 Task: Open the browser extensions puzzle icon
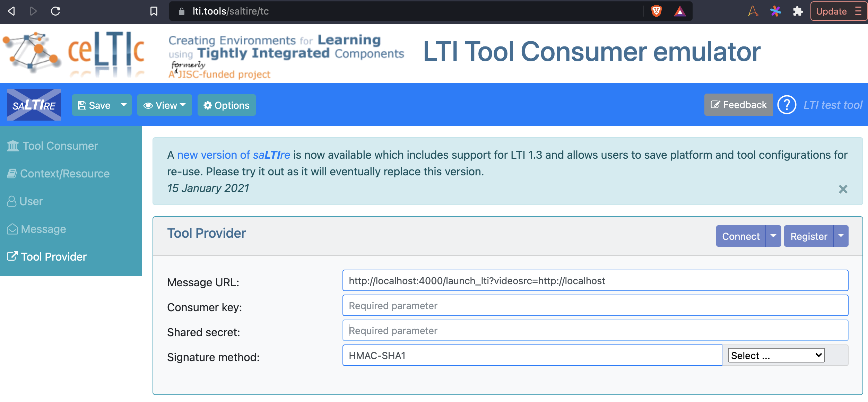click(798, 11)
